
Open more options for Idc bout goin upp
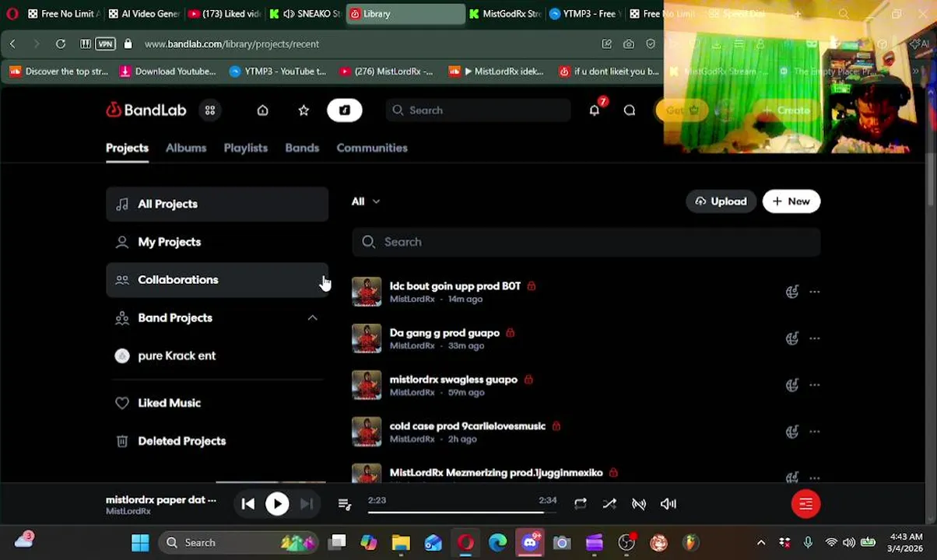[x=815, y=292]
